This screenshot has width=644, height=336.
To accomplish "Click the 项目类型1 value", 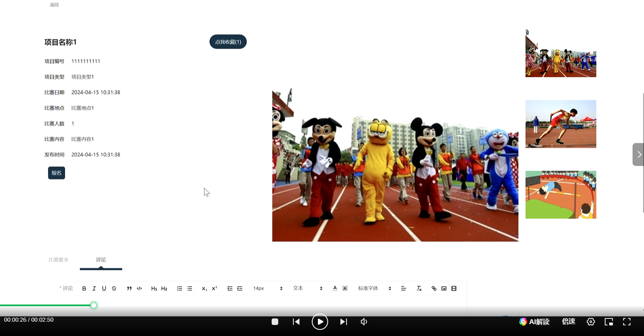I will point(83,77).
